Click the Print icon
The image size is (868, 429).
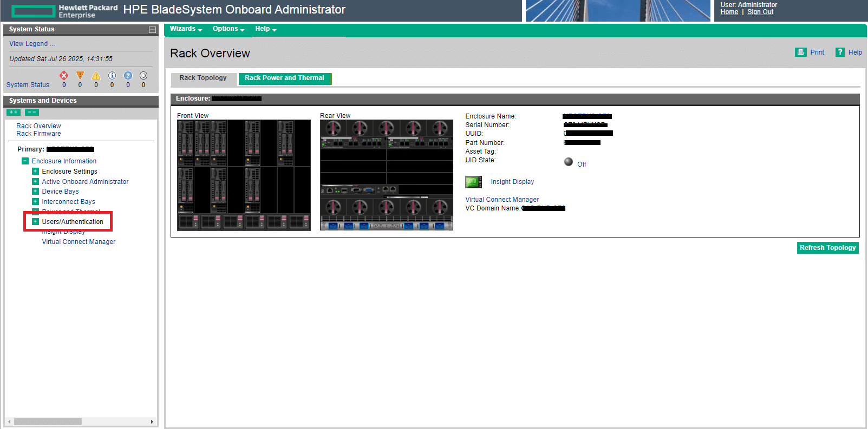pos(800,52)
